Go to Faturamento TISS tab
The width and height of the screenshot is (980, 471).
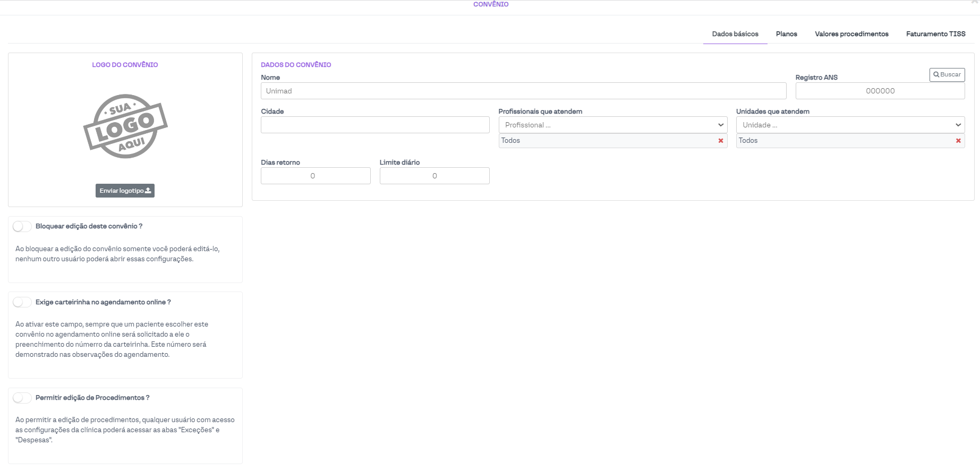pos(935,34)
